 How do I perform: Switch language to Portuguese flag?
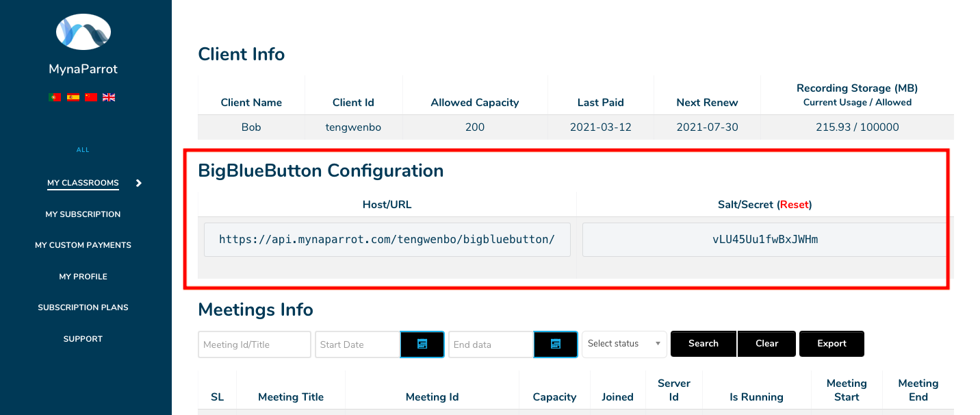pos(55,97)
